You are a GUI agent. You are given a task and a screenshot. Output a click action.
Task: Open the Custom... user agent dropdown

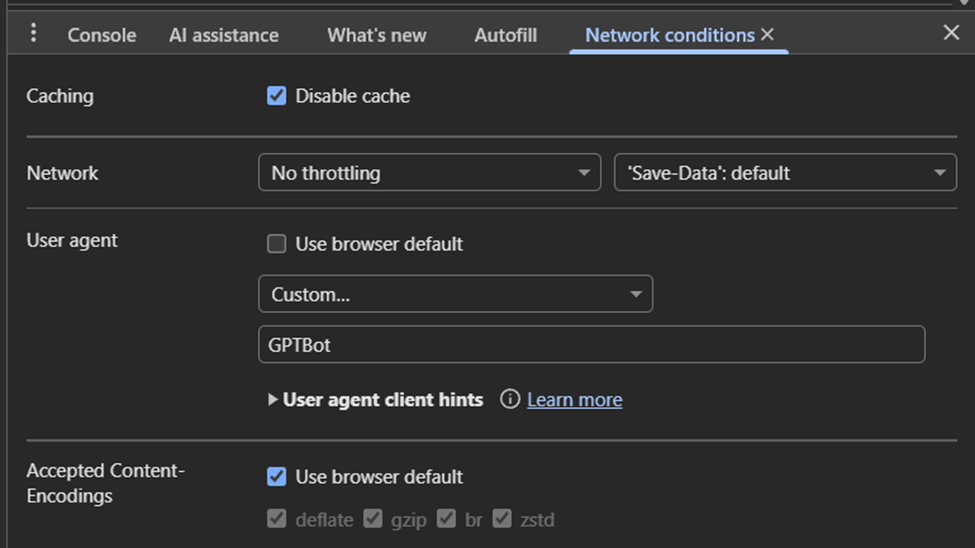click(455, 294)
